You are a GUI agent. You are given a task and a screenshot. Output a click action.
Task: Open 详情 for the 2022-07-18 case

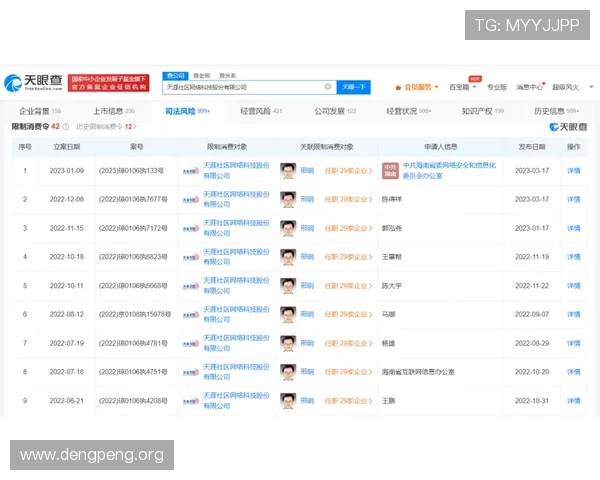(x=574, y=372)
